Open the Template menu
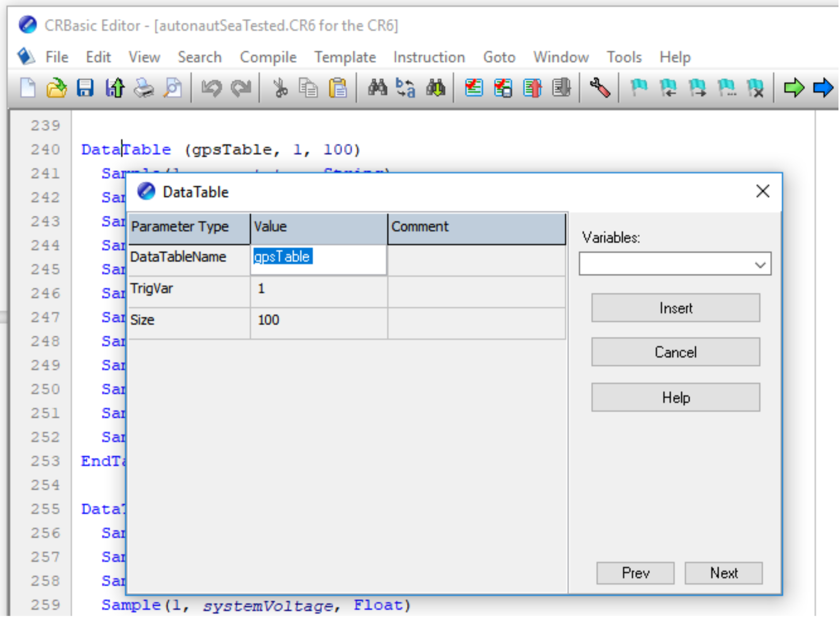 [x=345, y=57]
